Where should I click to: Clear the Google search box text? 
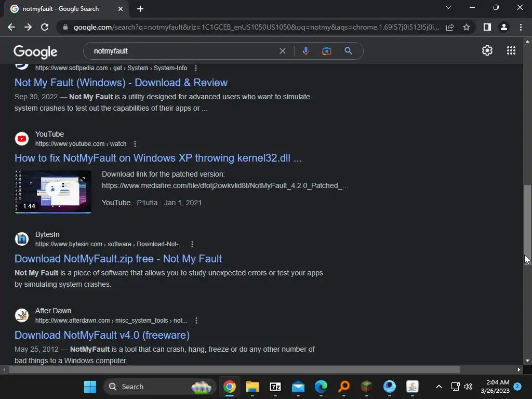point(282,51)
